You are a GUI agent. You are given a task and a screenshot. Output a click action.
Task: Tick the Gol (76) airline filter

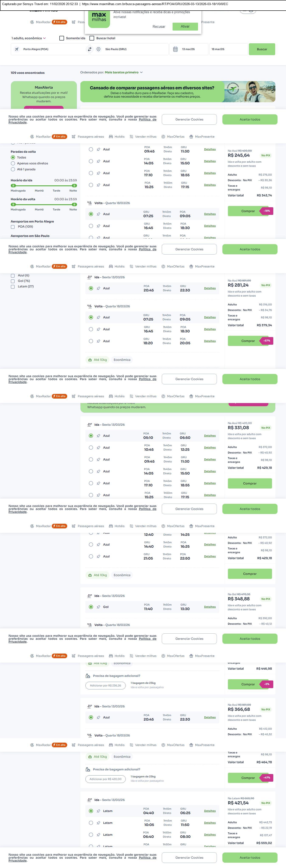[x=13, y=281]
